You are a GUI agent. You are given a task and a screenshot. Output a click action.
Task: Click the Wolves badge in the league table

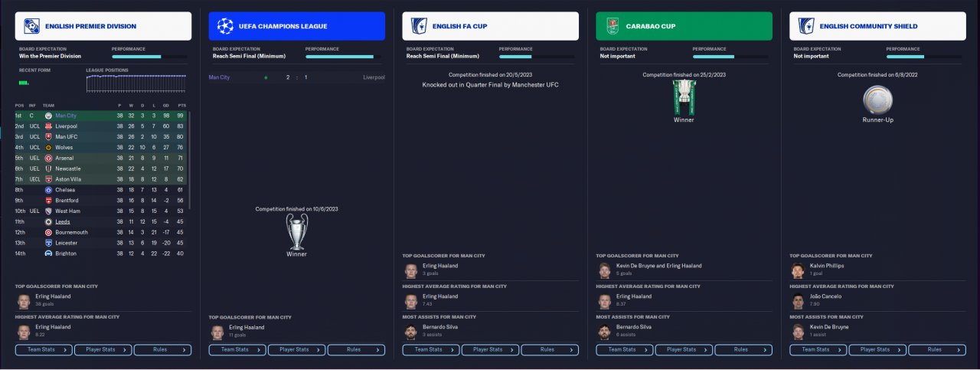[x=48, y=147]
